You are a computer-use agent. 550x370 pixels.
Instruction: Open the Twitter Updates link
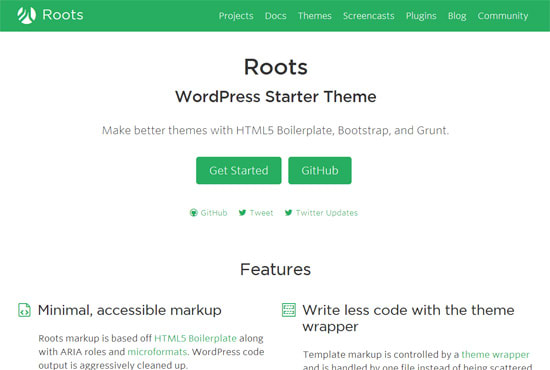(327, 213)
